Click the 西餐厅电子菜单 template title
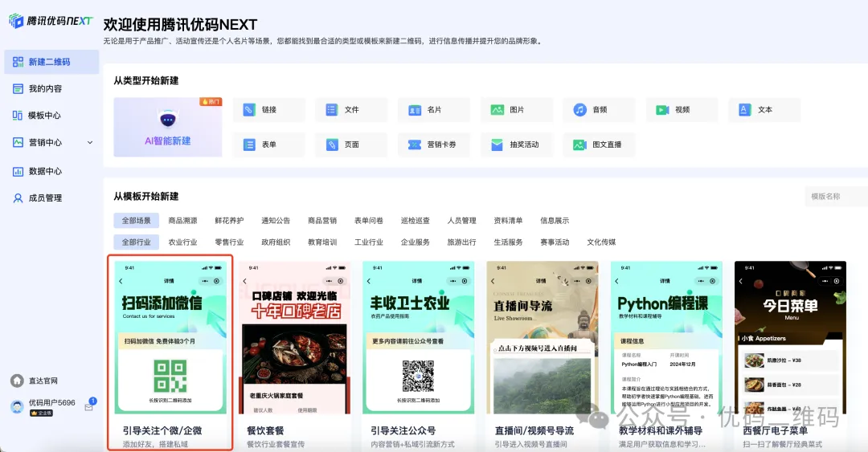This screenshot has height=452, width=868. click(x=775, y=430)
